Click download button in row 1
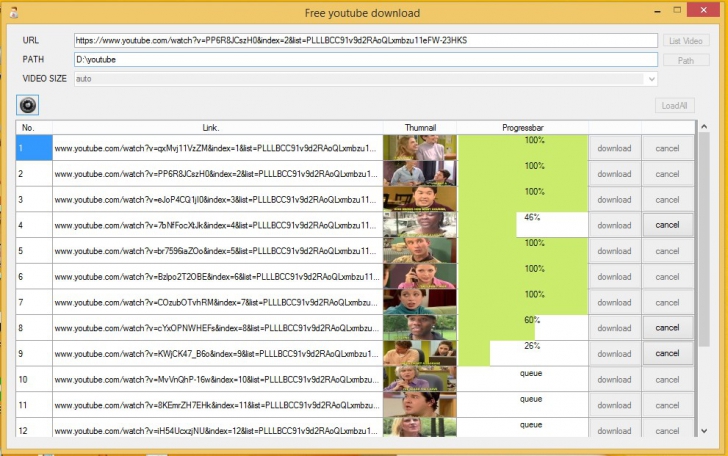728x456 pixels. [614, 148]
